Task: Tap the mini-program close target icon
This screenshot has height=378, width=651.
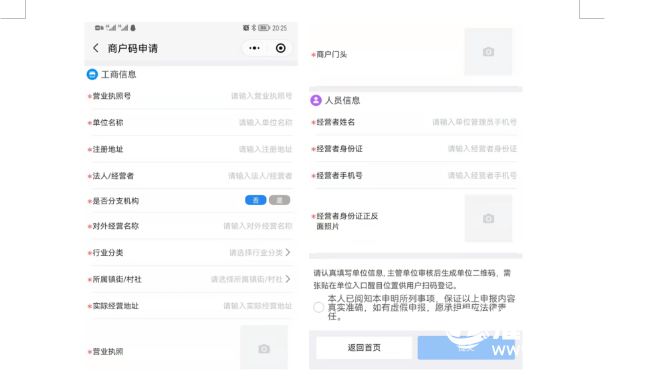Action: tap(281, 48)
